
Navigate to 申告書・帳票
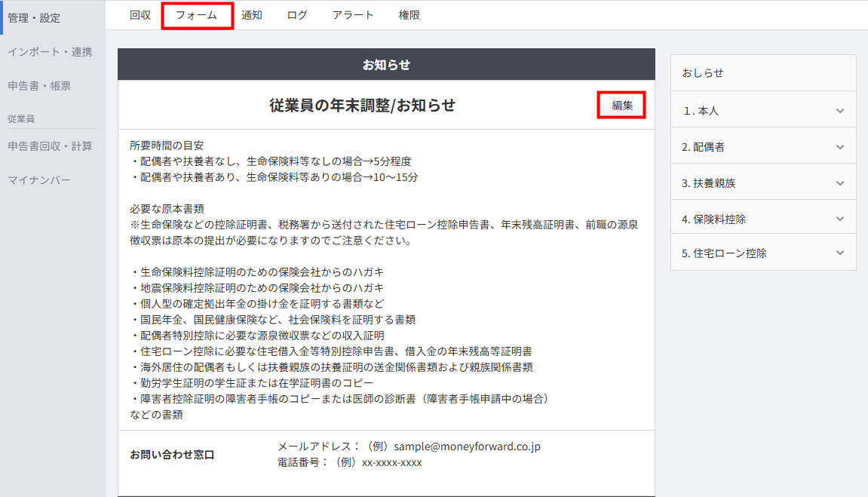pos(39,86)
